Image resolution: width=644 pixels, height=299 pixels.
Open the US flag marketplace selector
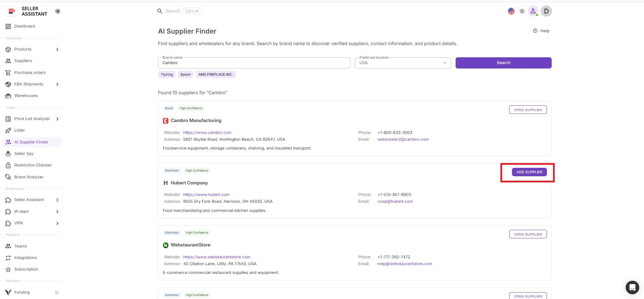511,11
